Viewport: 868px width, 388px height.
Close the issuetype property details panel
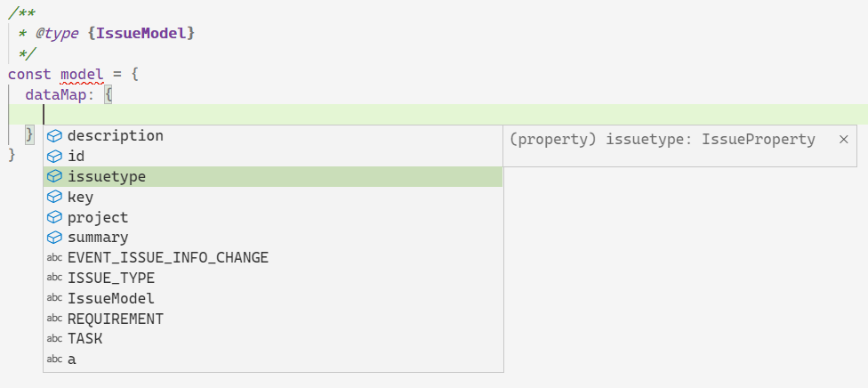pos(843,140)
